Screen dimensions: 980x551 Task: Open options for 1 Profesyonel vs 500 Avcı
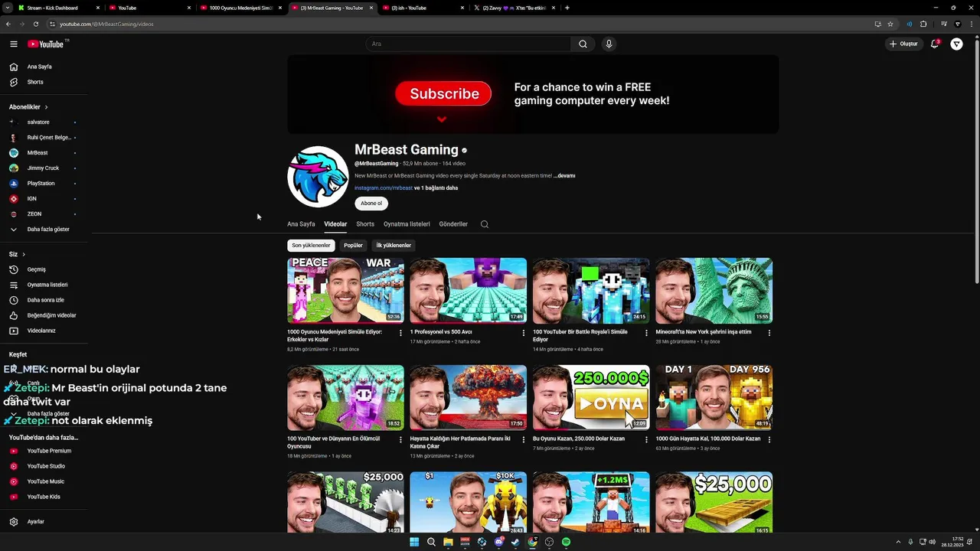524,333
